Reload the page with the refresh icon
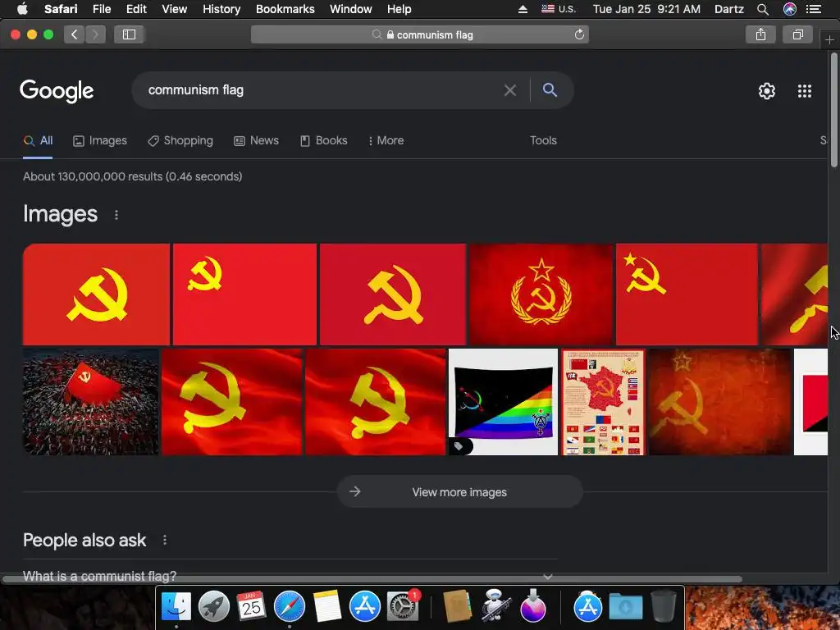This screenshot has height=630, width=840. pyautogui.click(x=579, y=34)
